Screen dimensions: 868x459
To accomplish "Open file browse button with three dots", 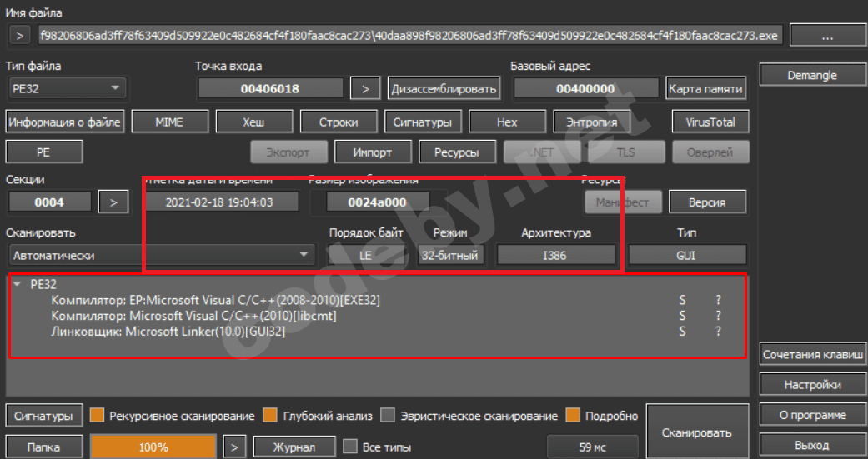I will point(828,36).
